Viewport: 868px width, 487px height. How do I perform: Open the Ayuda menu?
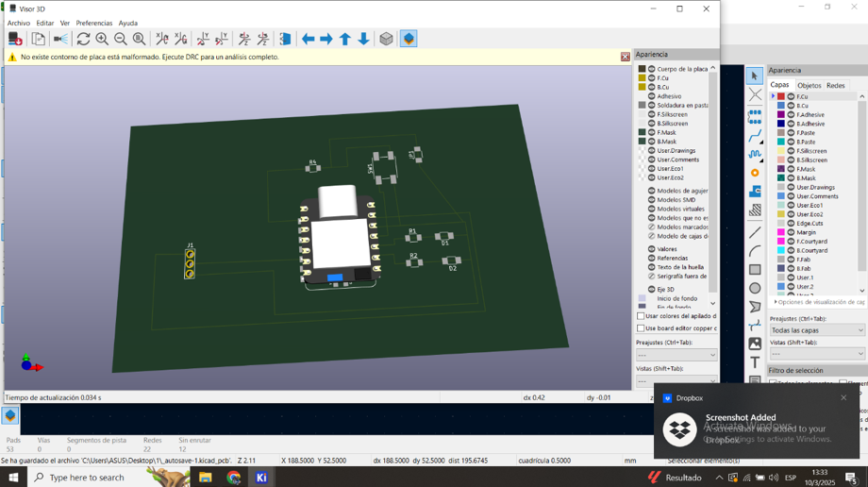tap(128, 23)
